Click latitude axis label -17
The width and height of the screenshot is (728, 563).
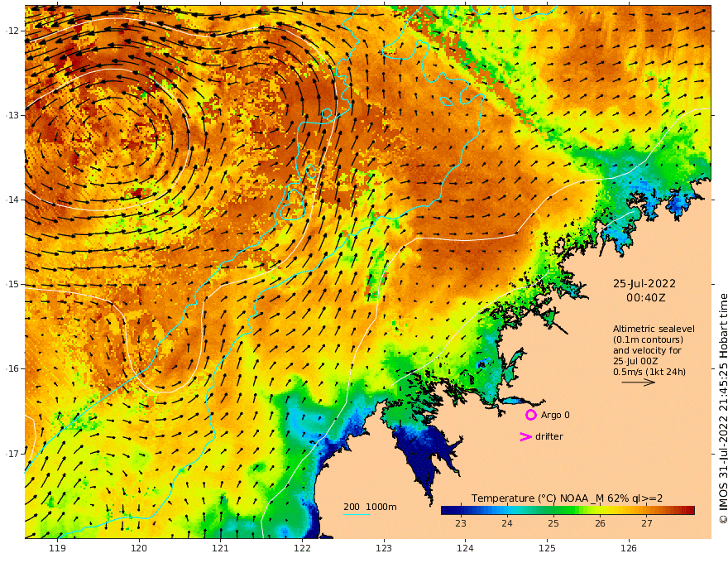tap(12, 454)
